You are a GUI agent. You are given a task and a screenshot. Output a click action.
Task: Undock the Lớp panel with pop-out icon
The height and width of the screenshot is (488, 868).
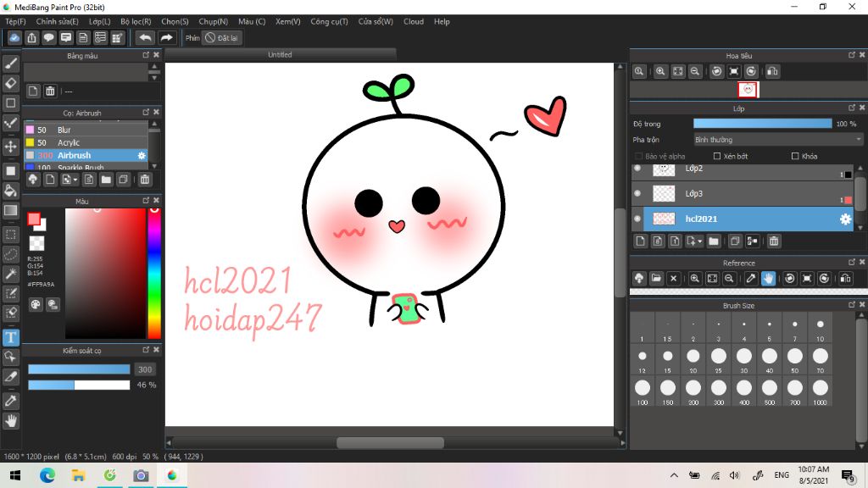pos(851,108)
